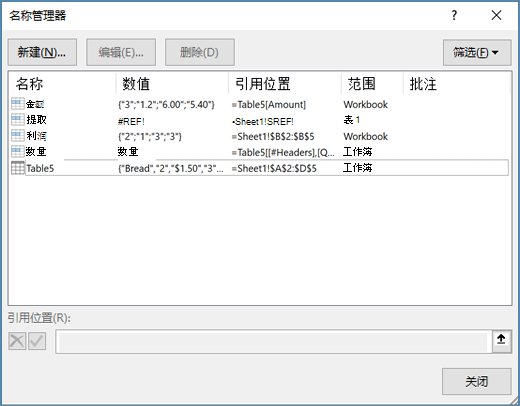Select the 数量 name entry

(36, 152)
